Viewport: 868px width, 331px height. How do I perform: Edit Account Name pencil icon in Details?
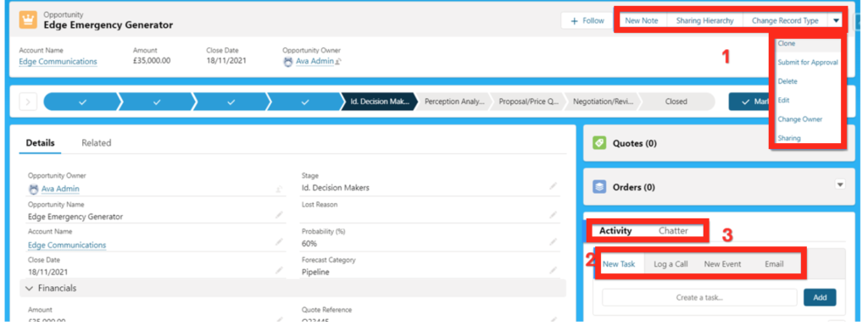point(280,243)
